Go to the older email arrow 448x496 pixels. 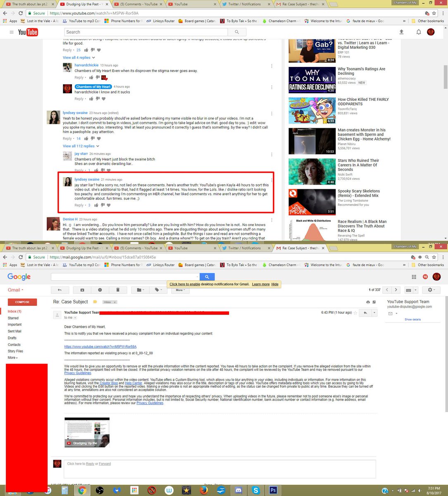pos(396,290)
